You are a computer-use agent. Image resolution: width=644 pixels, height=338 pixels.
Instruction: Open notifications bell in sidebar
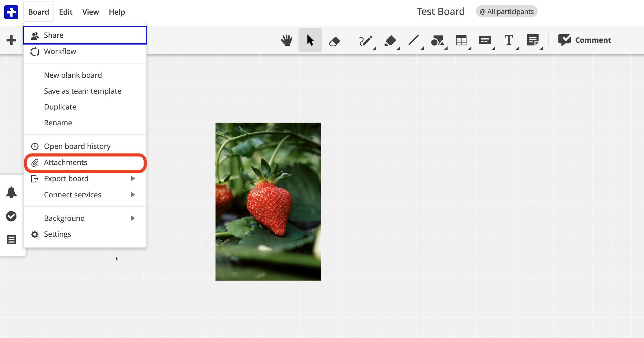click(x=11, y=192)
